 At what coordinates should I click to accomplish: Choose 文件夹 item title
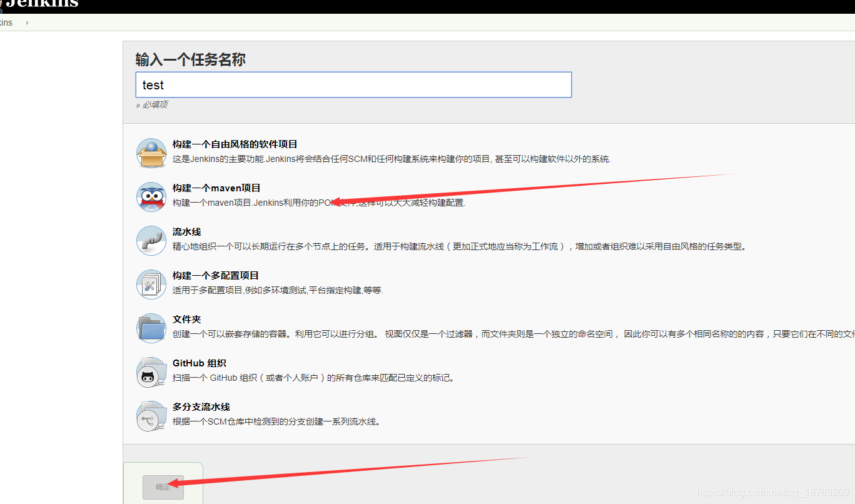[187, 320]
